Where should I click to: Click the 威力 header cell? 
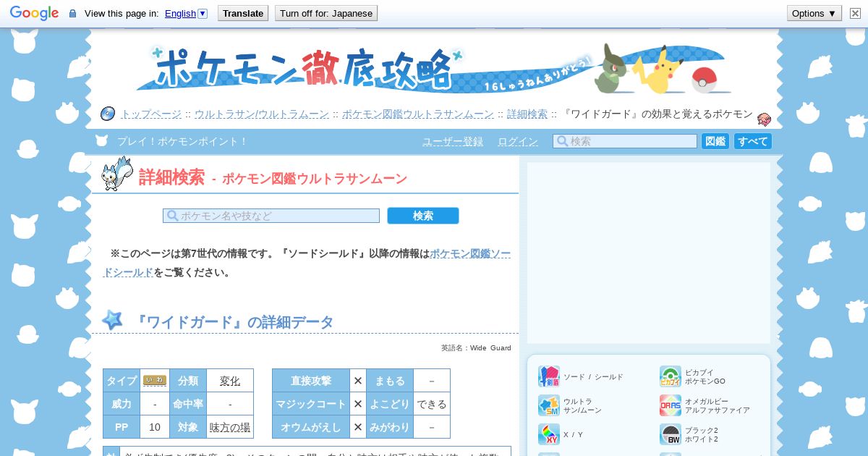pos(122,404)
